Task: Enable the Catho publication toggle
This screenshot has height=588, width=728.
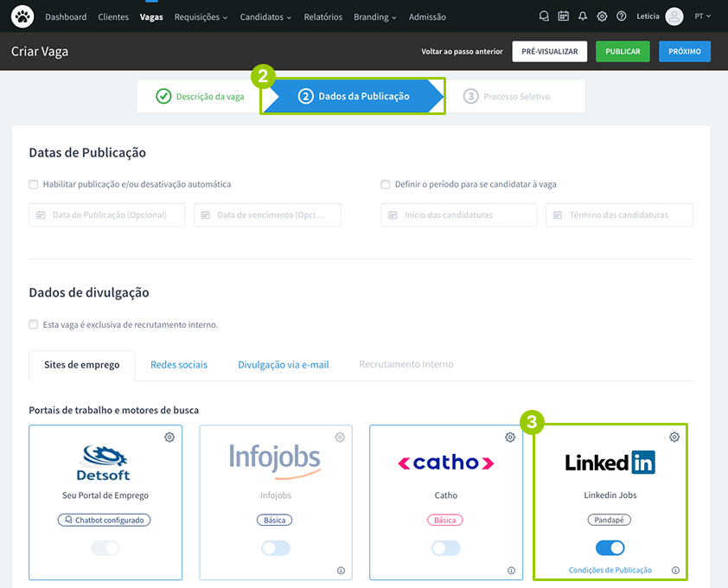Action: click(446, 548)
